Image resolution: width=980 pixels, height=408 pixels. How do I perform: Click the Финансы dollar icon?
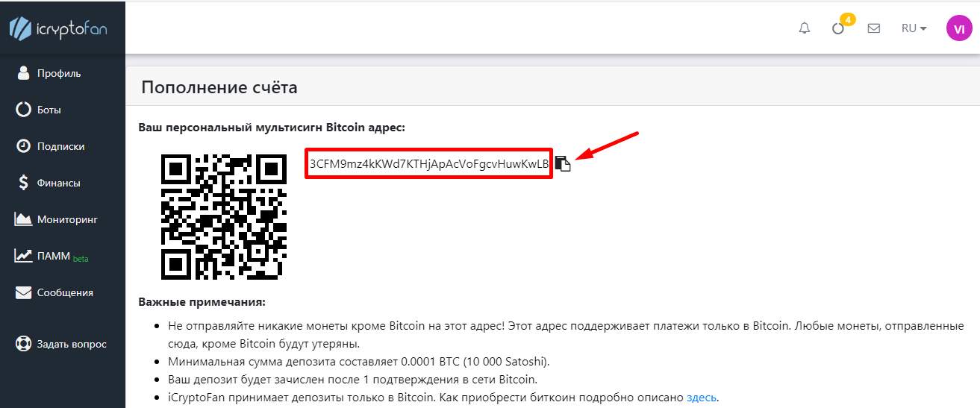click(x=23, y=183)
